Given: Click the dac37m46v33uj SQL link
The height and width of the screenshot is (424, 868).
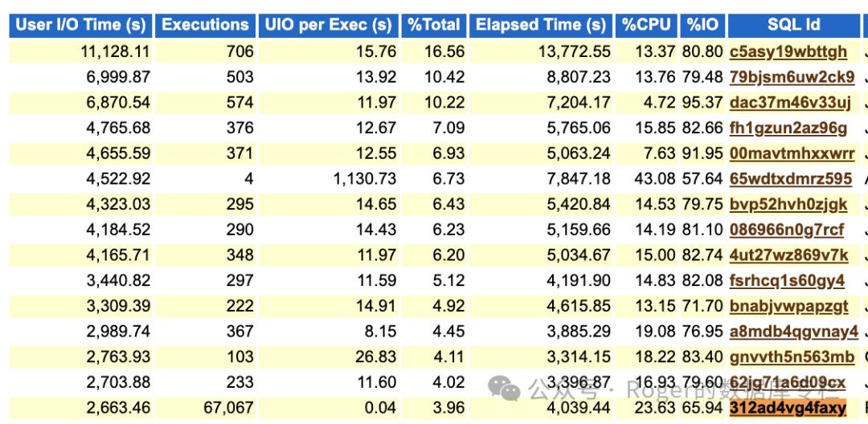Looking at the screenshot, I should click(790, 103).
